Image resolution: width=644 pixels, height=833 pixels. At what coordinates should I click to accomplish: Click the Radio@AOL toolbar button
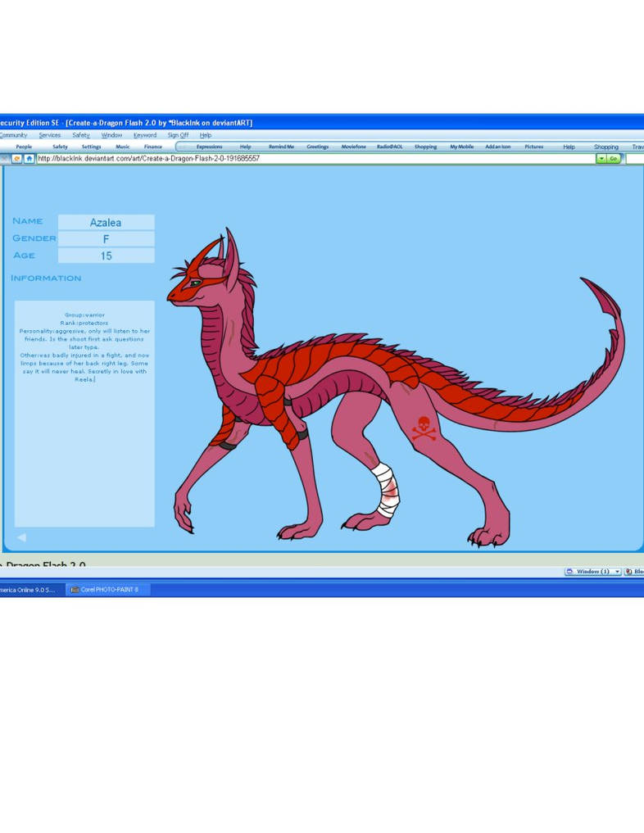[389, 147]
